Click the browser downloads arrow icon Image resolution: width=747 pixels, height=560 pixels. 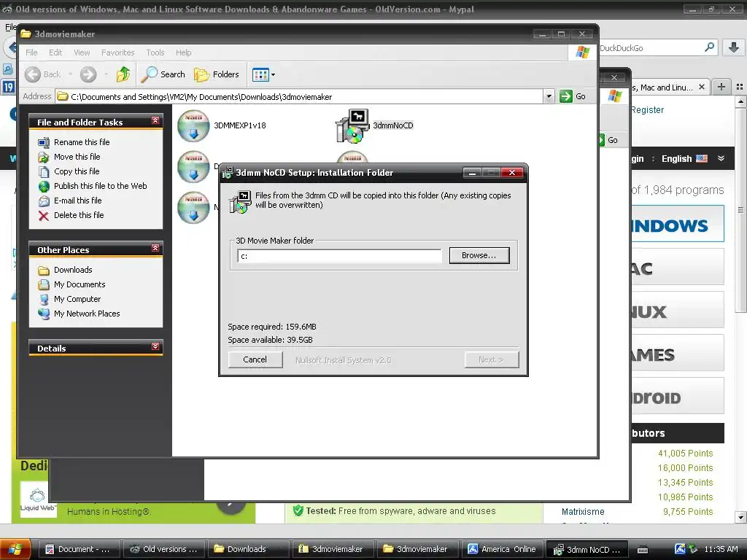[734, 47]
